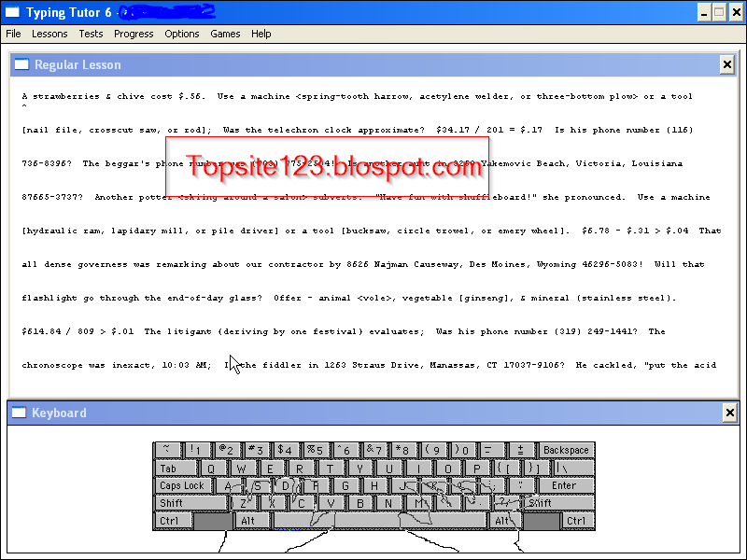This screenshot has width=747, height=560.
Task: Open the Games menu
Action: point(225,34)
